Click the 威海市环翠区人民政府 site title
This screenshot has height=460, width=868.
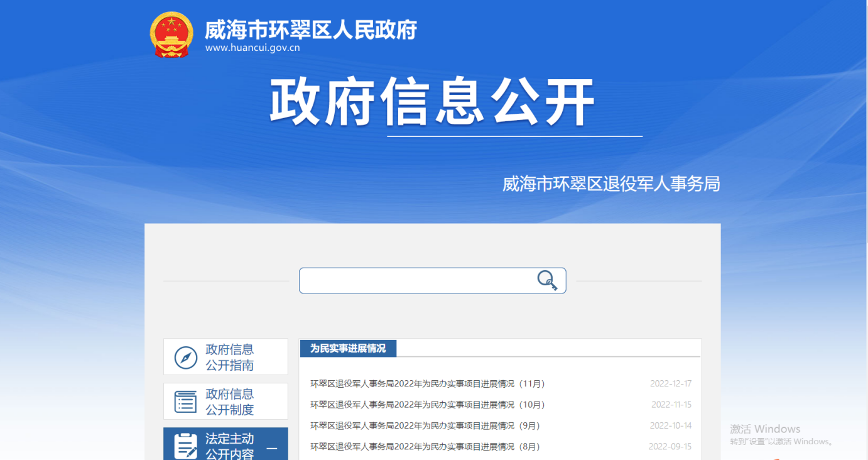click(x=311, y=29)
